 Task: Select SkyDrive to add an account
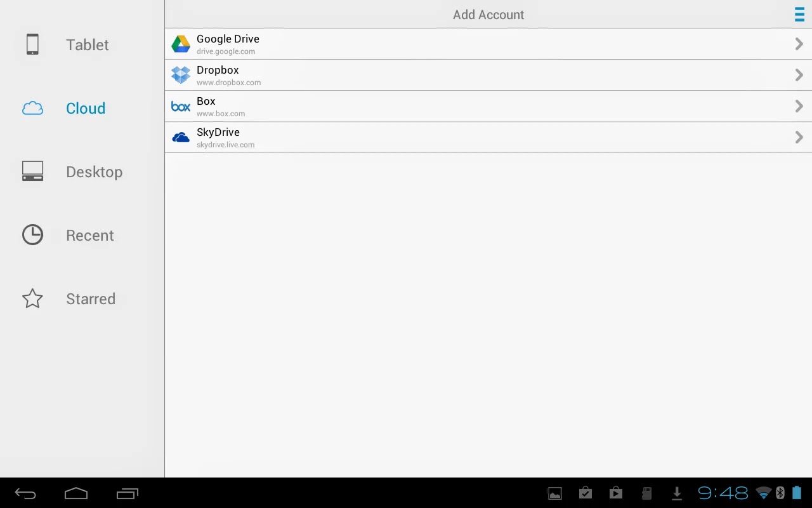(x=444, y=137)
